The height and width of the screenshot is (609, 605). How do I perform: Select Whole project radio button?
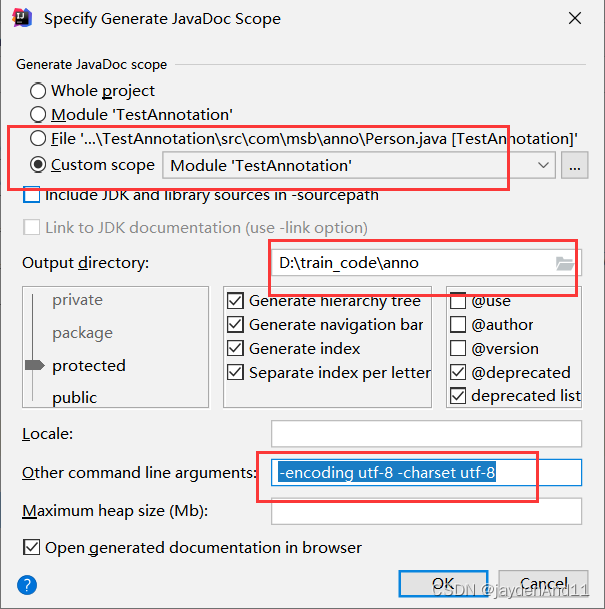tap(38, 91)
